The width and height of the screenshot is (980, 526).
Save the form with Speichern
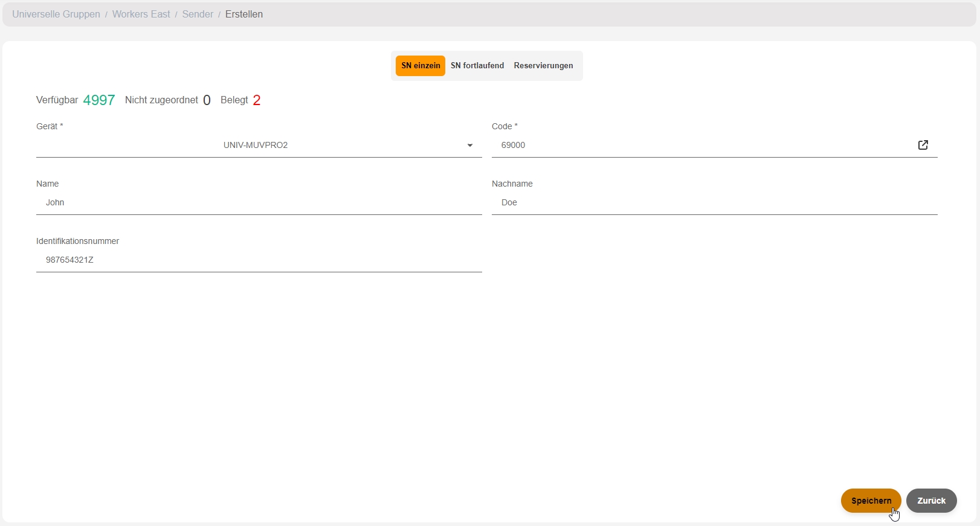[x=871, y=501]
